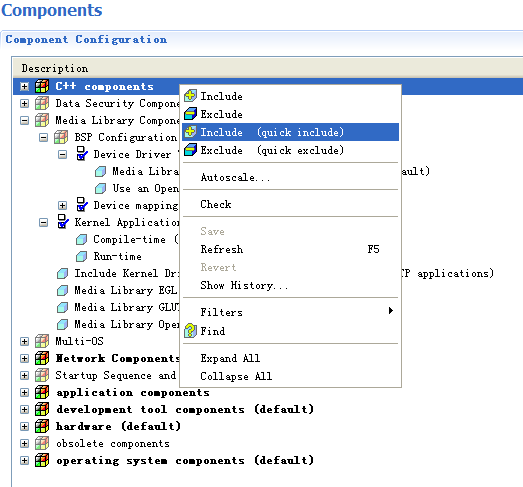This screenshot has height=487, width=523.
Task: Click the C++ components folder icon
Action: click(42, 86)
